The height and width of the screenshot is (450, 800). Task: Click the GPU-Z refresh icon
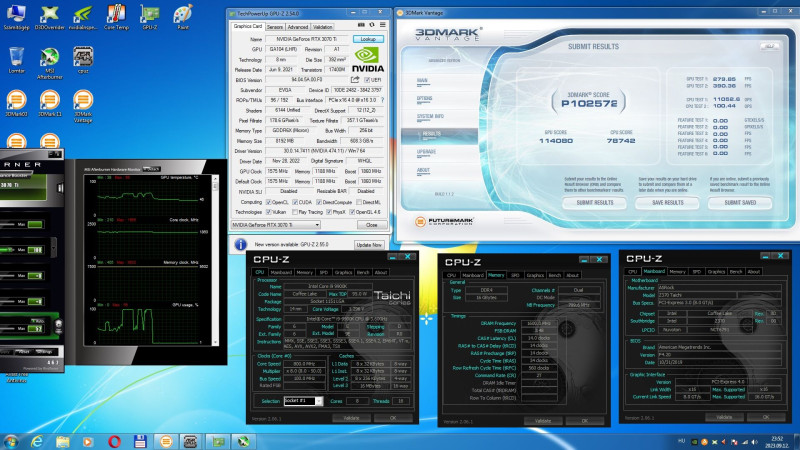pos(372,24)
